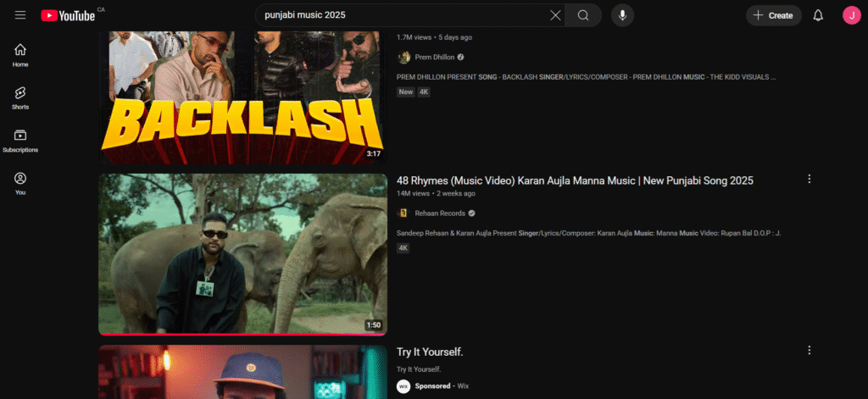Clear the search box with the X
The width and height of the screenshot is (868, 399).
tap(555, 15)
